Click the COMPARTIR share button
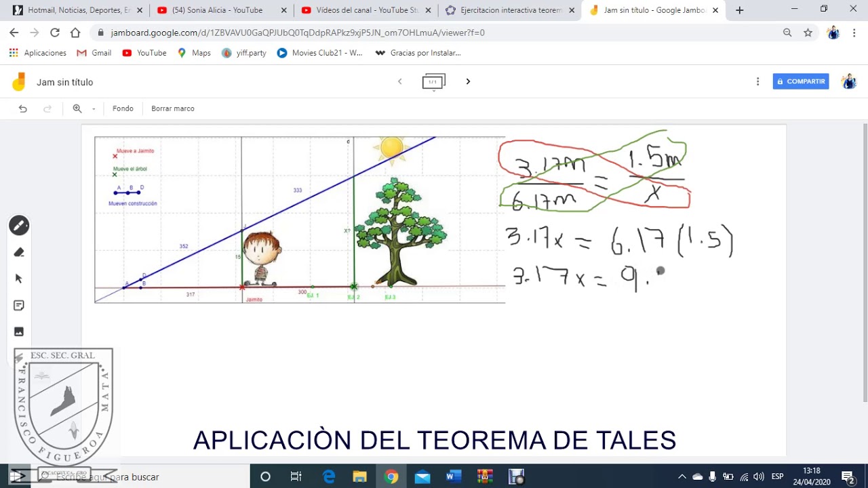This screenshot has width=868, height=488. tap(801, 81)
